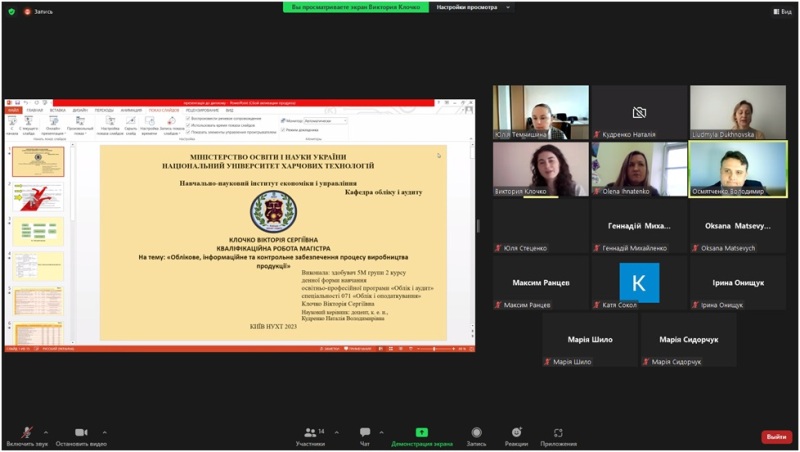Expand audio options arrow beside microphone
800x452 pixels.
(46, 432)
